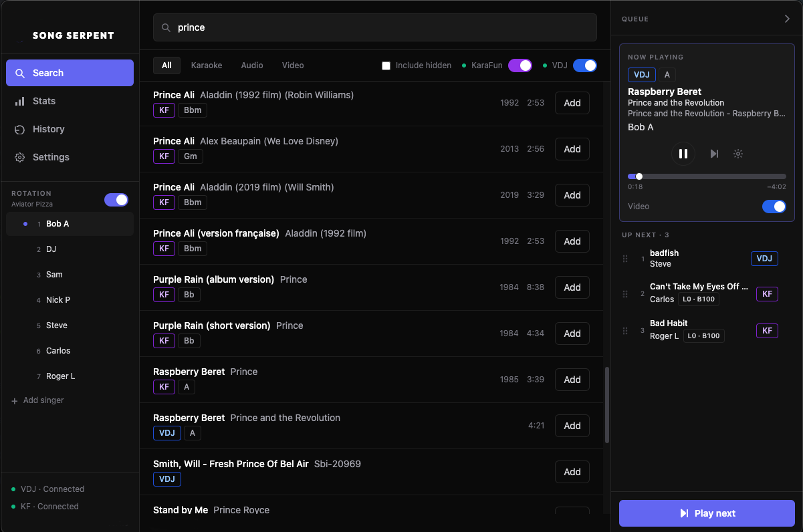Select singer Steve in rotation
803x532 pixels.
pos(70,325)
